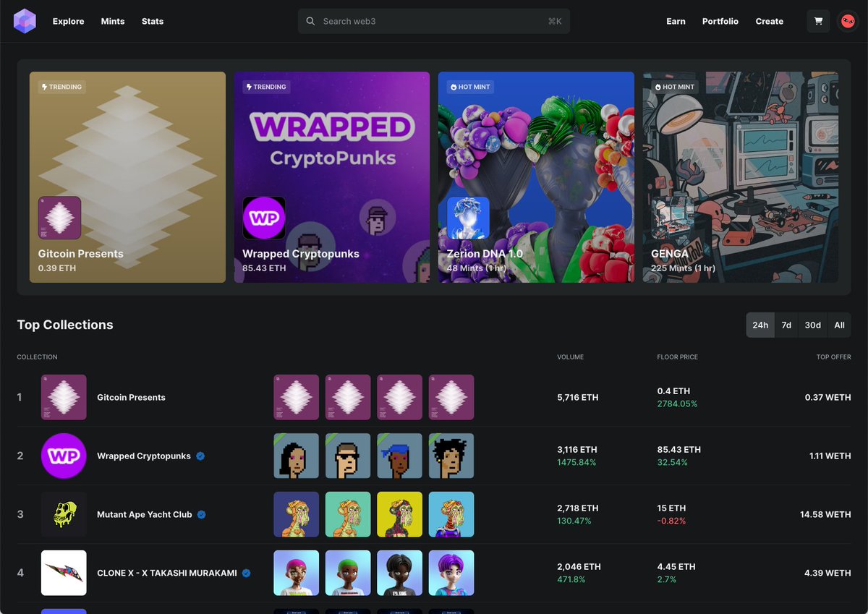
Task: Click the TOP OFFER column header
Action: click(x=834, y=357)
